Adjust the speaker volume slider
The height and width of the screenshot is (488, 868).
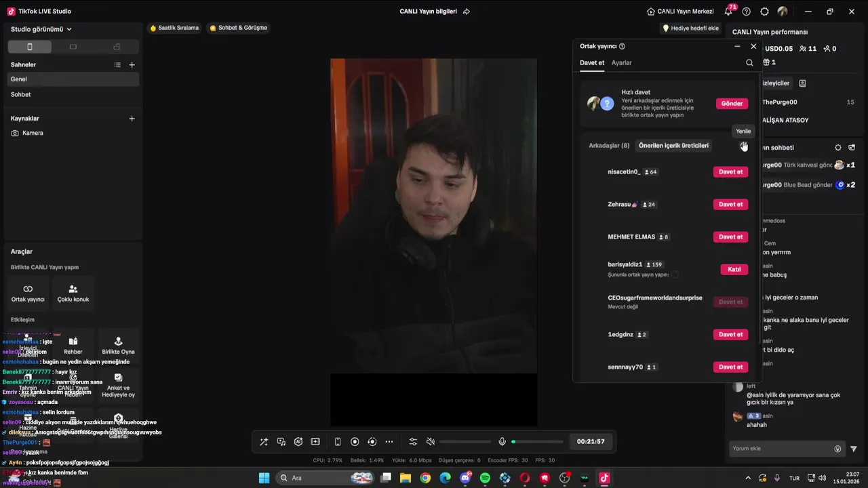click(x=465, y=442)
